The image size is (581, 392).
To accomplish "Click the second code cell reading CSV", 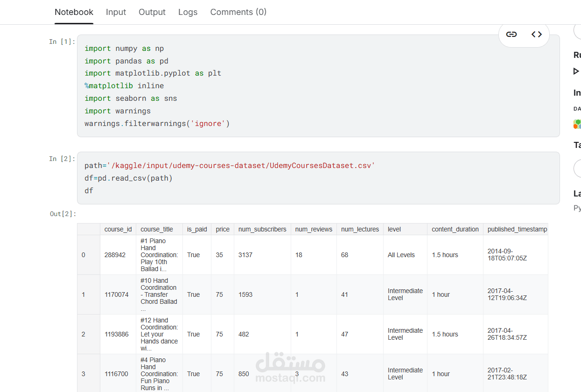I will point(318,178).
